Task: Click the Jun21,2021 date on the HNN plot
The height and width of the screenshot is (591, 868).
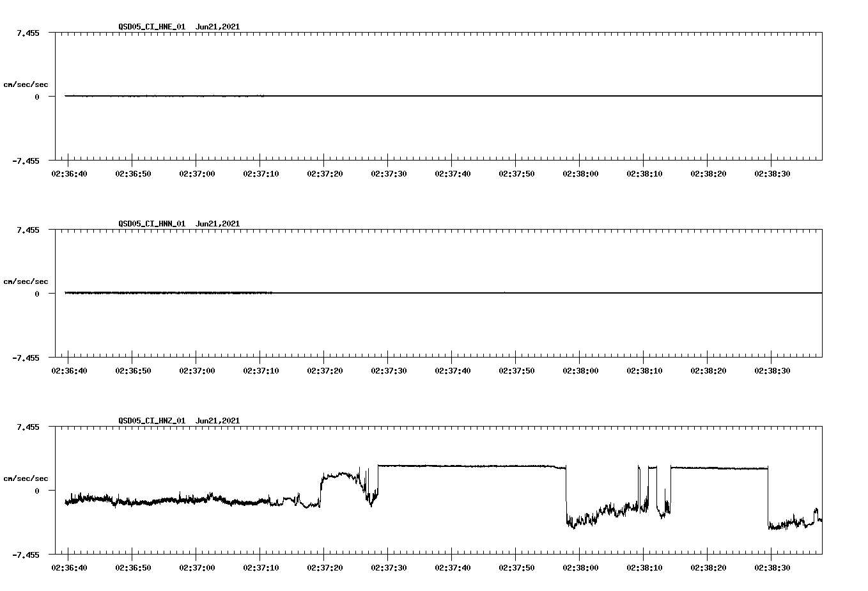Action: (218, 224)
